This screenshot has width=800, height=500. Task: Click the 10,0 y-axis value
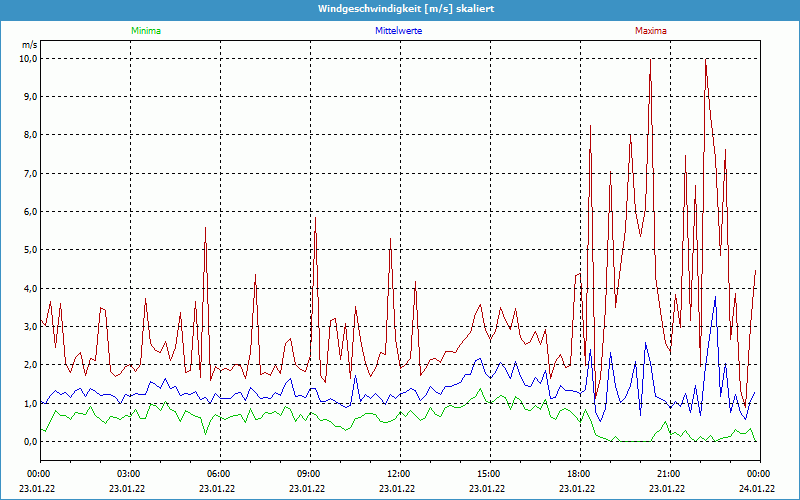(x=29, y=59)
